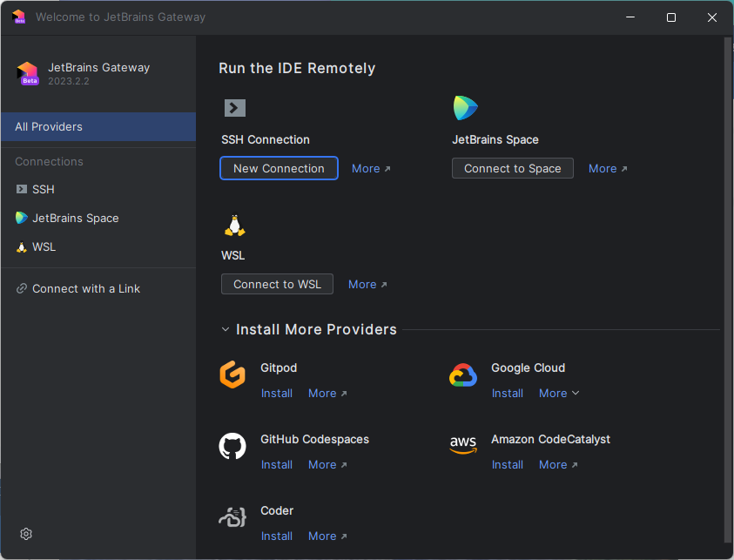Click the New Connection button

click(x=279, y=168)
